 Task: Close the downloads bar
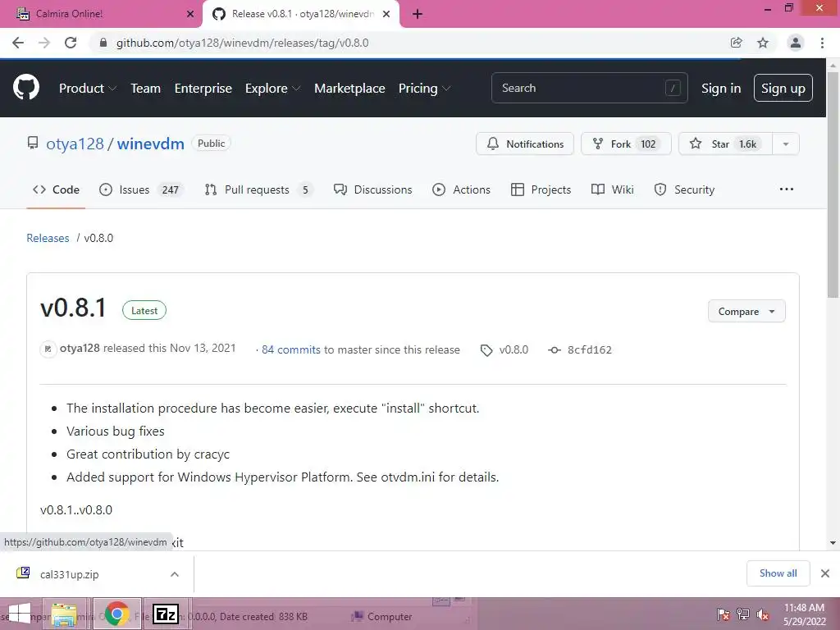click(x=825, y=573)
